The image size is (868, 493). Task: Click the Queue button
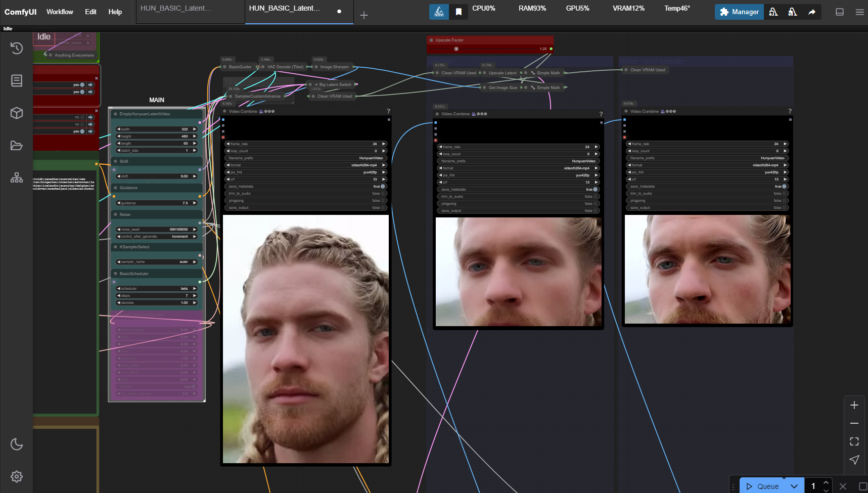[x=762, y=486]
